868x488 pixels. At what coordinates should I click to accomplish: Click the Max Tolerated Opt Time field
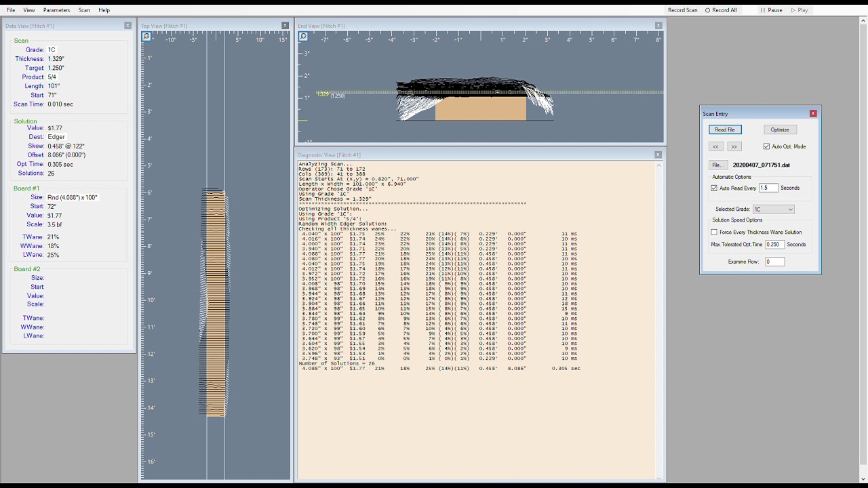click(774, 245)
